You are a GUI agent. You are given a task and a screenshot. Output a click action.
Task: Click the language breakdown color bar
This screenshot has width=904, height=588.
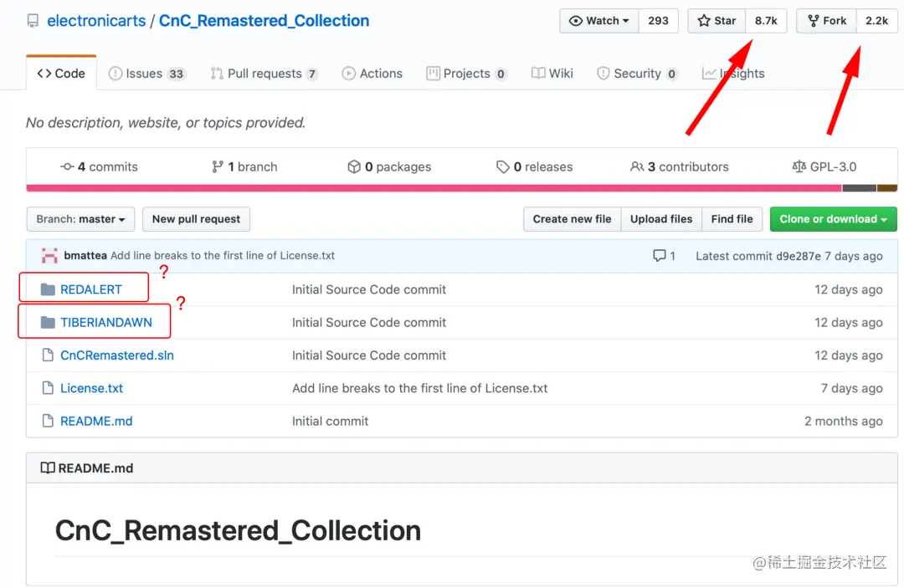tap(461, 188)
